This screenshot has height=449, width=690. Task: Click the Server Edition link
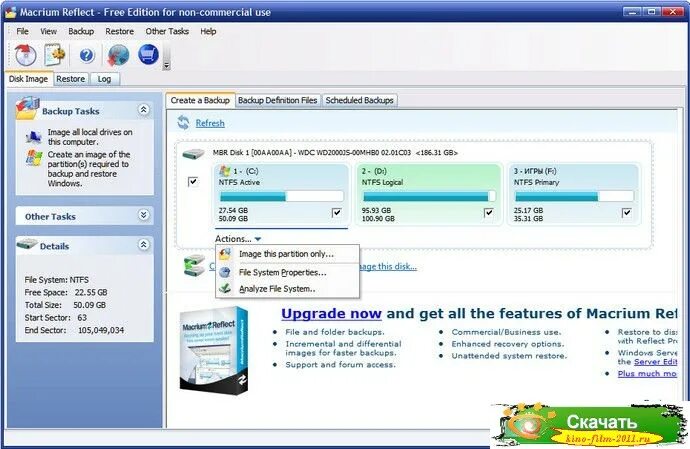click(x=655, y=361)
